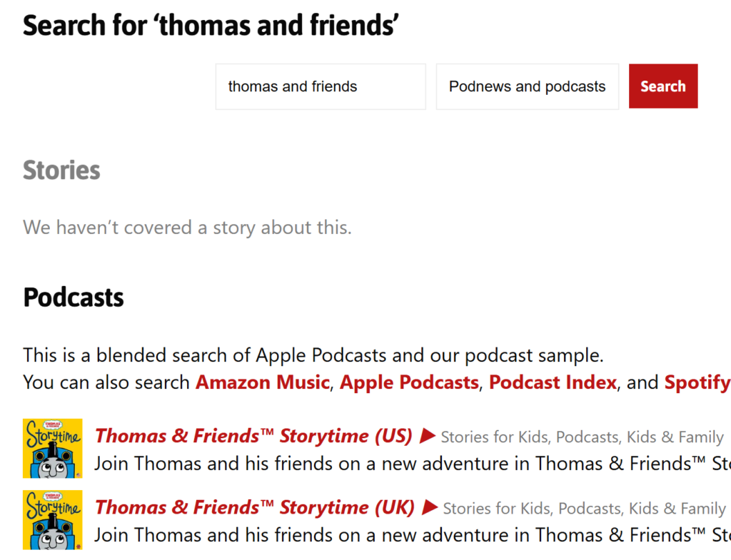The image size is (731, 560).
Task: Play the Thomas & Friends Storytime (UK) podcast
Action: [430, 507]
